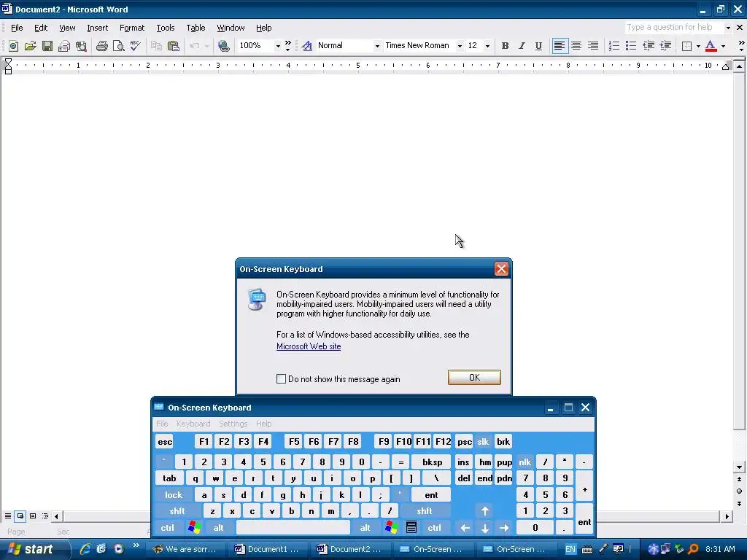This screenshot has height=560, width=747.
Task: Insert Hyperlink globe icon
Action: [223, 46]
